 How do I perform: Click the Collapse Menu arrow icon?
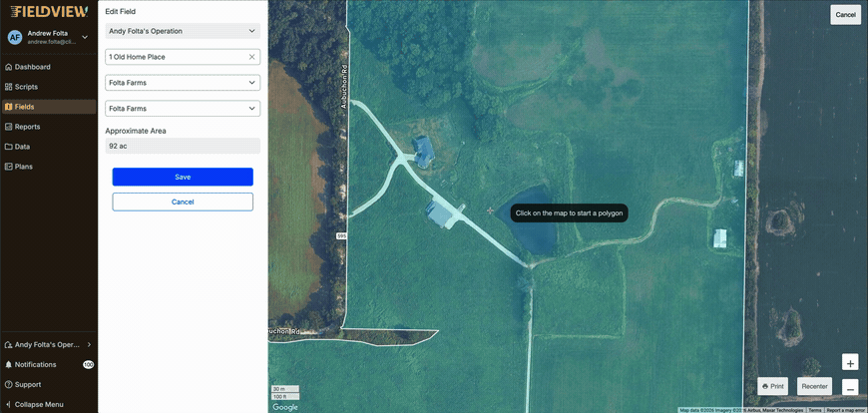[8, 405]
